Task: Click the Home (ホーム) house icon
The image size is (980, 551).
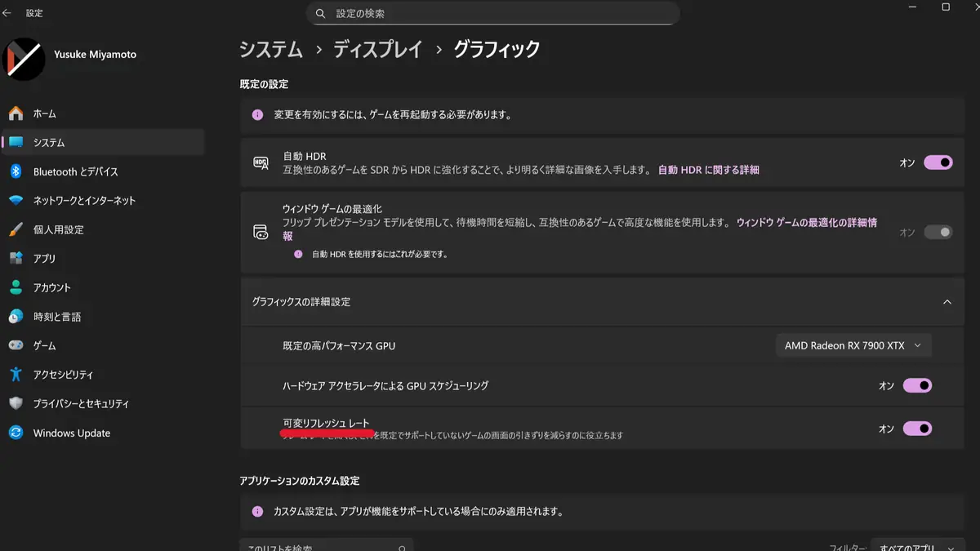Action: click(x=16, y=113)
